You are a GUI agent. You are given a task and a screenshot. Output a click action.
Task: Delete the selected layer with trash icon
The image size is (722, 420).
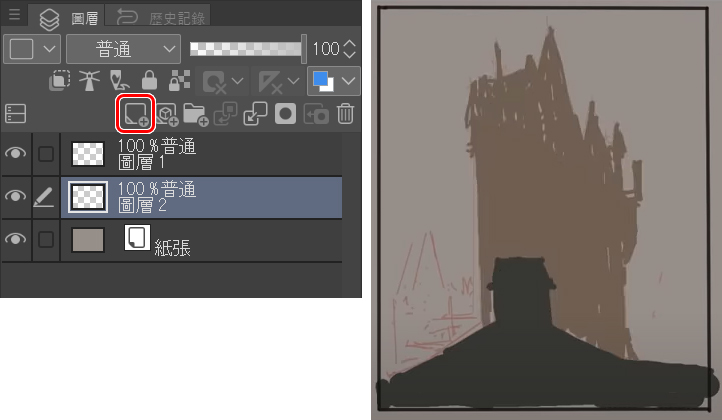coord(346,114)
